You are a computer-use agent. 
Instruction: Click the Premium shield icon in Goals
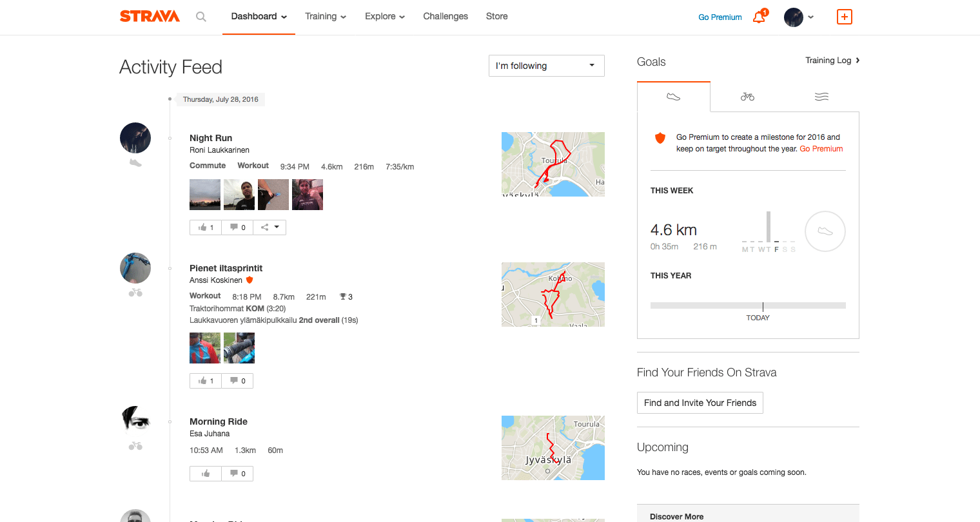660,138
